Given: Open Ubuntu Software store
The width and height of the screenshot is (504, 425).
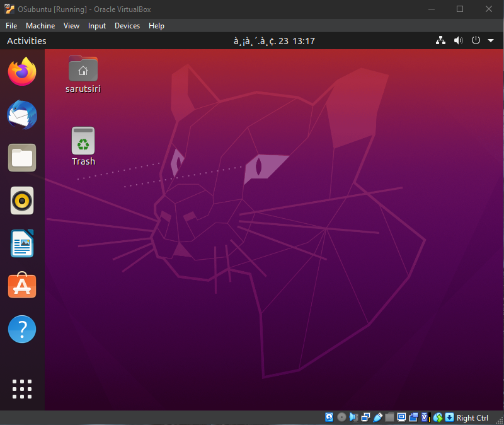Looking at the screenshot, I should [x=22, y=286].
